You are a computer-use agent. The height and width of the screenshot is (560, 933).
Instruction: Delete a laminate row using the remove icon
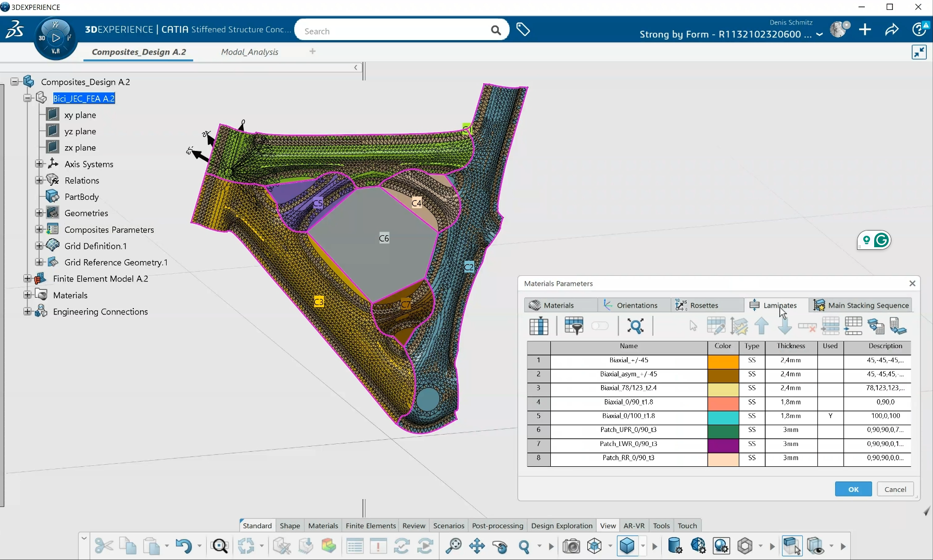point(807,326)
